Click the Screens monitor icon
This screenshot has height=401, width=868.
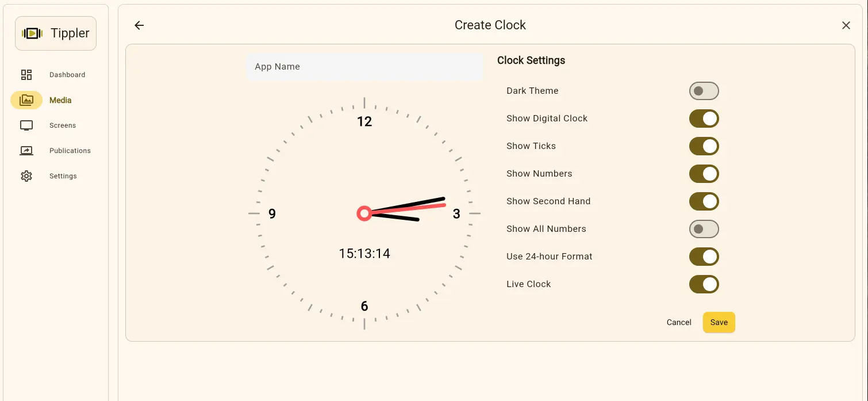coord(26,125)
